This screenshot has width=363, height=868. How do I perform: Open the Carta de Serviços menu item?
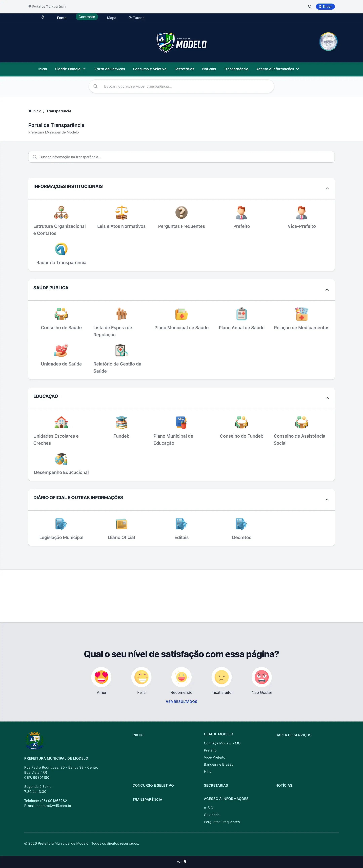click(x=110, y=69)
